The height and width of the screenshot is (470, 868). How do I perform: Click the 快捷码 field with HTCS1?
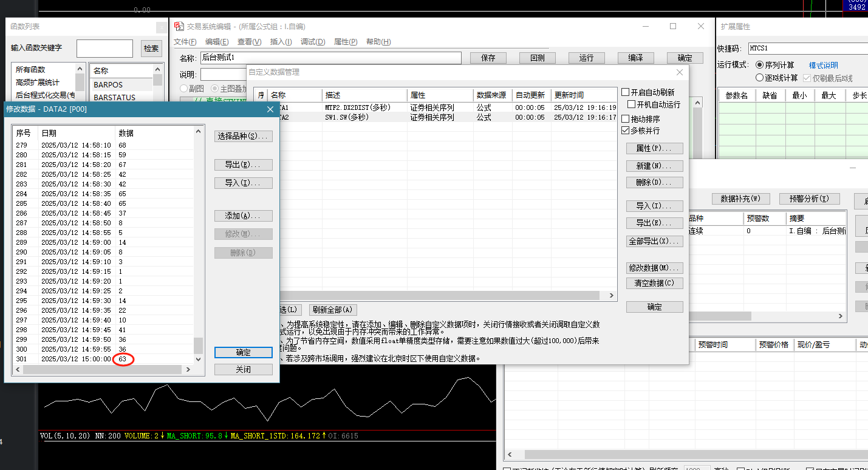(808, 48)
